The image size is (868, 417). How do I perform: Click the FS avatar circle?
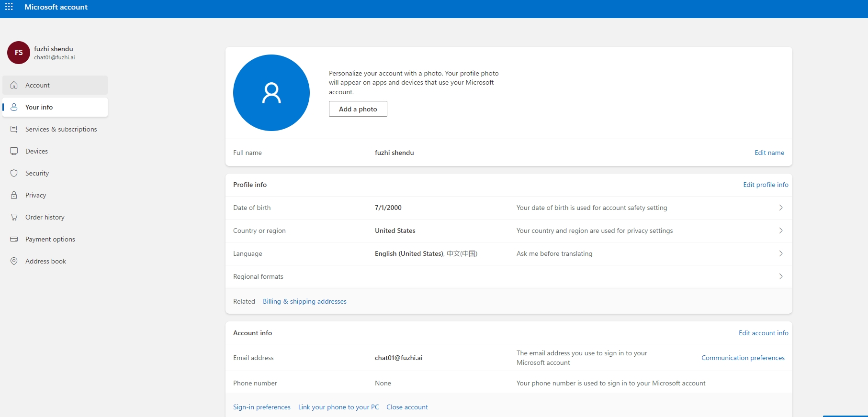[x=19, y=53]
